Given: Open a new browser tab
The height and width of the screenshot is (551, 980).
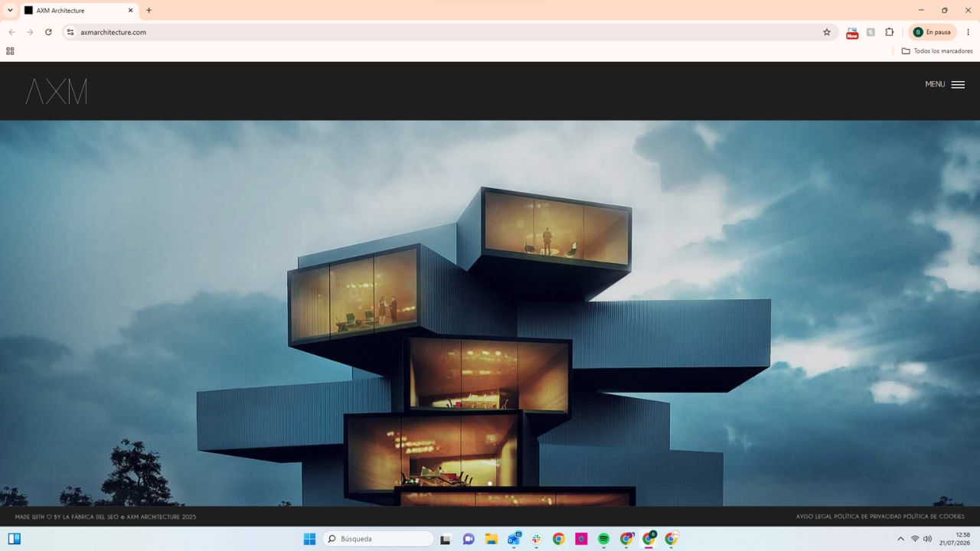Looking at the screenshot, I should 149,11.
